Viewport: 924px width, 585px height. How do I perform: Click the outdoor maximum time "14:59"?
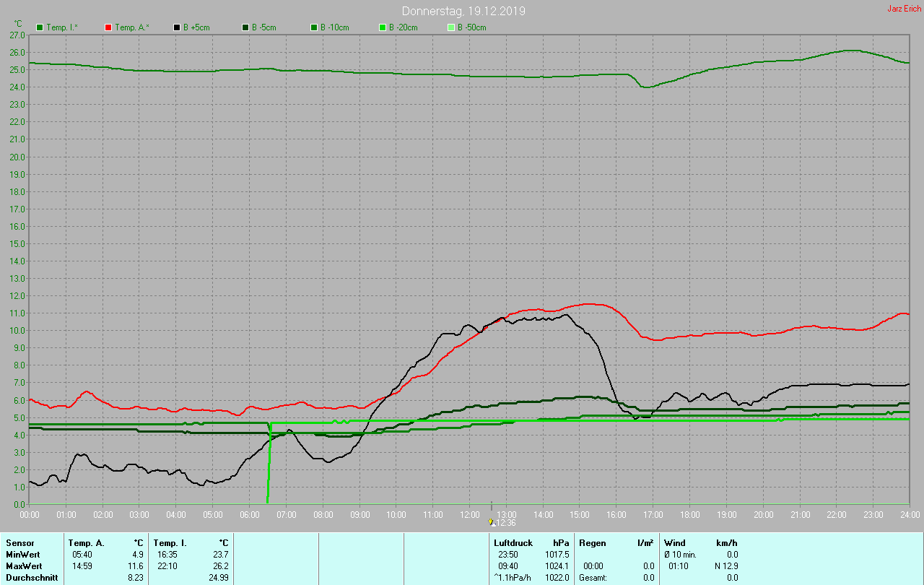[x=82, y=566]
